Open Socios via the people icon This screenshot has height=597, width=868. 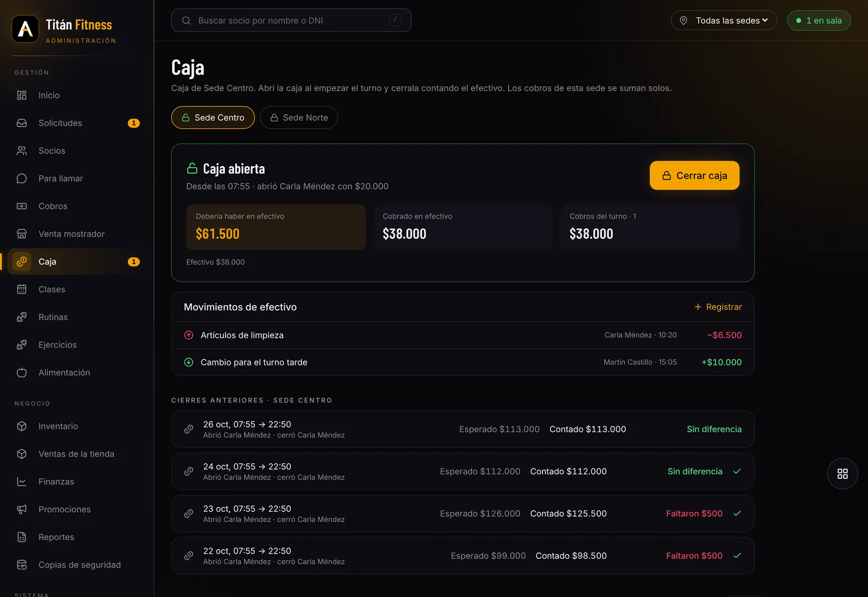pyautogui.click(x=22, y=151)
